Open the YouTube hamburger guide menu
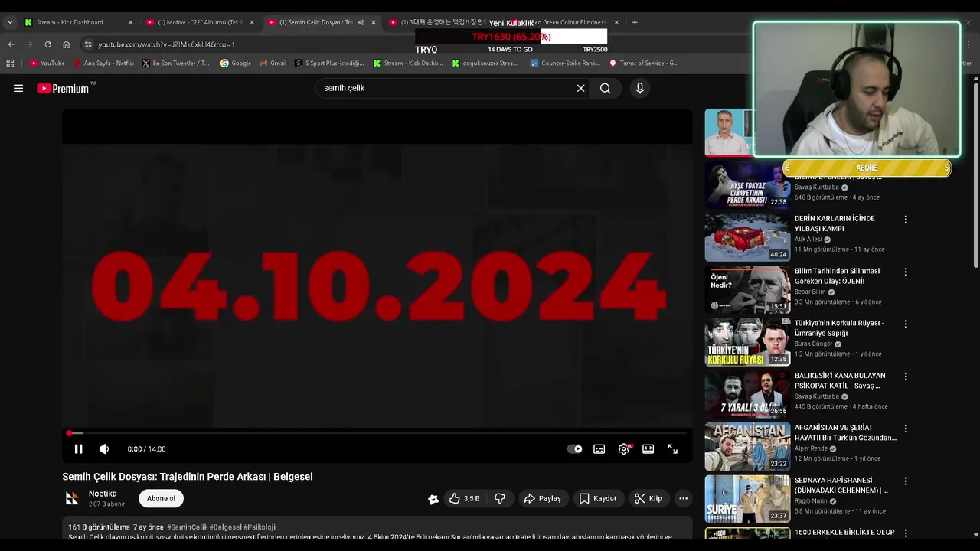 (x=18, y=88)
